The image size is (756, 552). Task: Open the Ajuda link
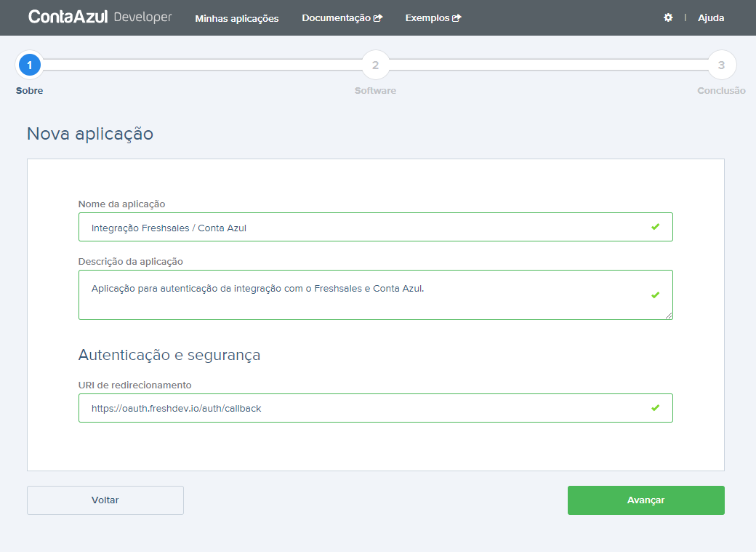(x=711, y=18)
